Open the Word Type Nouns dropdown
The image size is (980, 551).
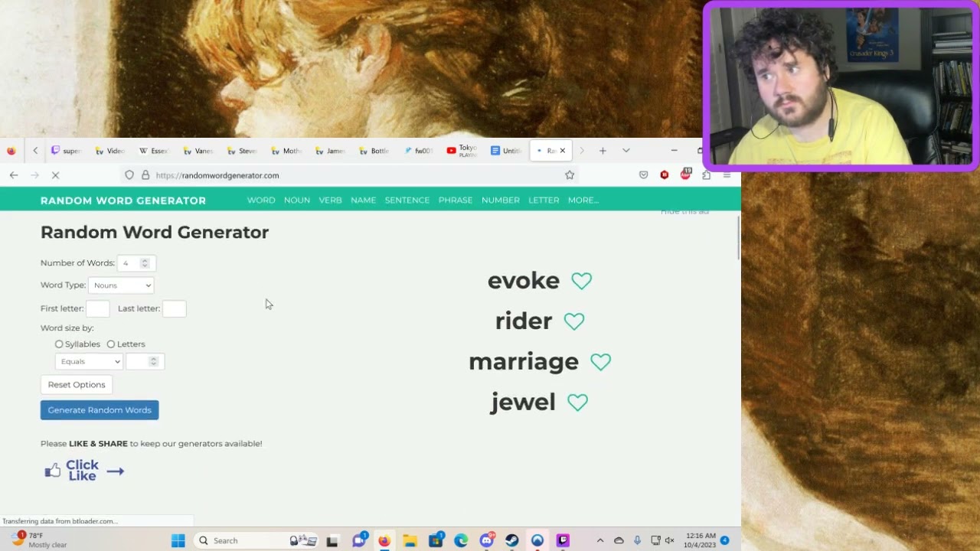pos(121,285)
